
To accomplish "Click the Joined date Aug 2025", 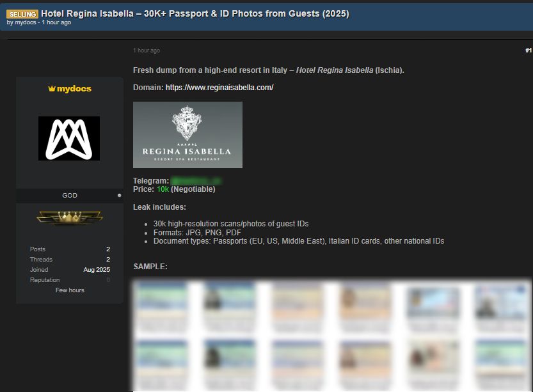I will point(97,269).
